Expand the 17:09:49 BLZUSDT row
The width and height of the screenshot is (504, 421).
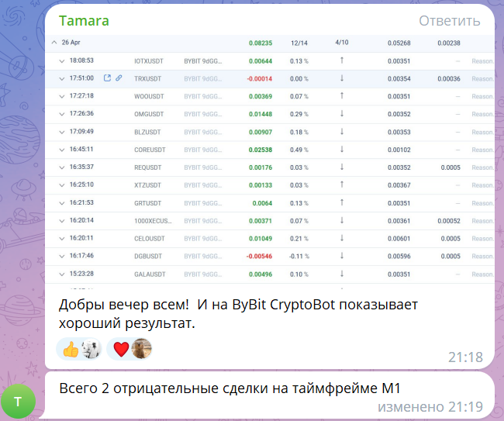[62, 132]
